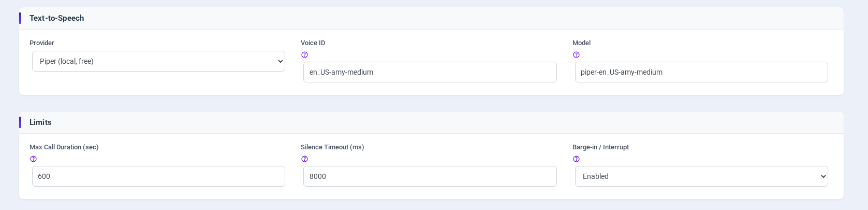Click the Text-to-Speech section header

[56, 18]
